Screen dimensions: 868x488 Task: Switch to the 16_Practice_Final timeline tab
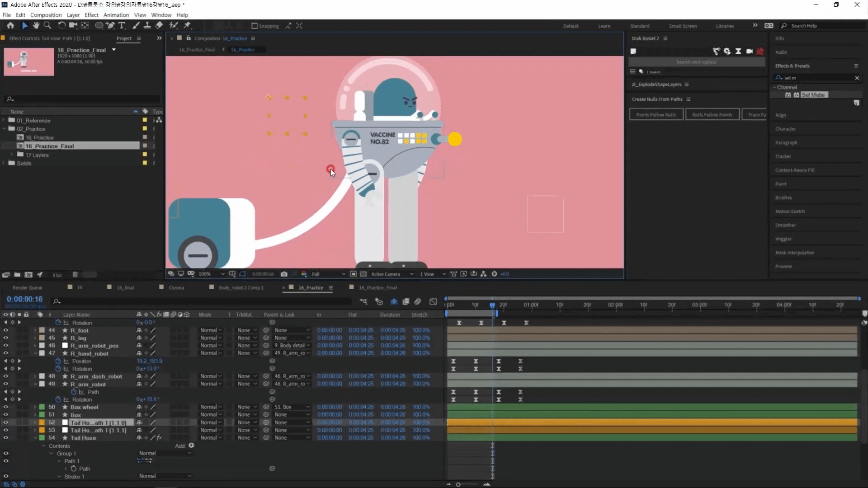coord(377,287)
